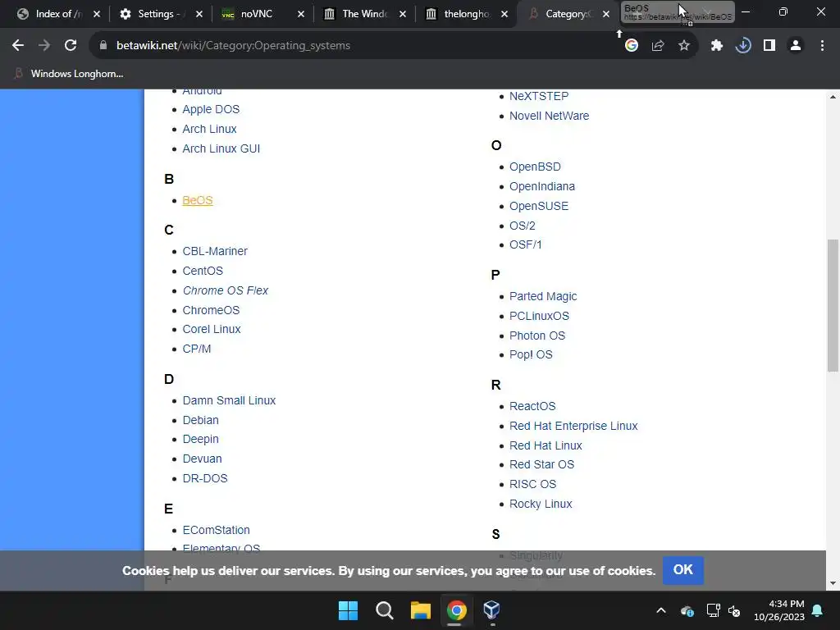Open the CP/M link

pos(197,349)
